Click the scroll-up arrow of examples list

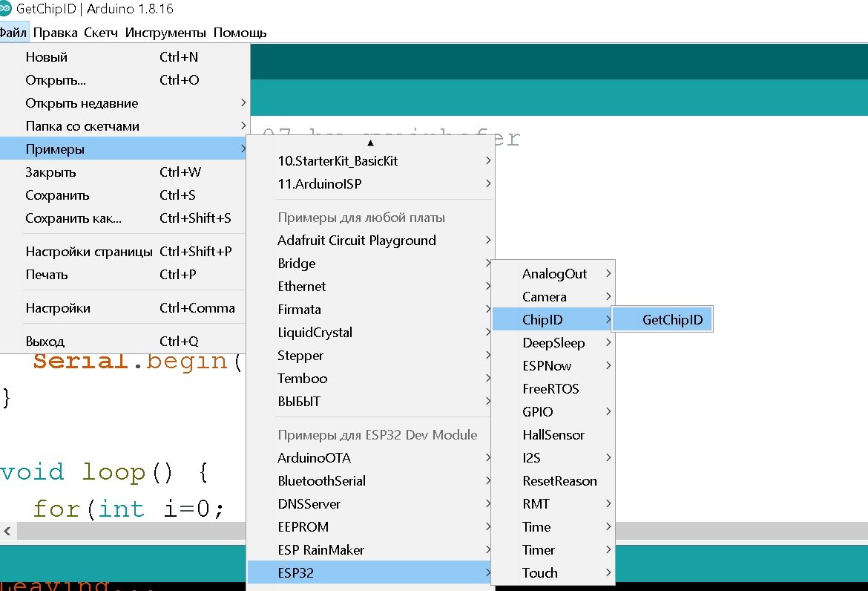pos(370,143)
